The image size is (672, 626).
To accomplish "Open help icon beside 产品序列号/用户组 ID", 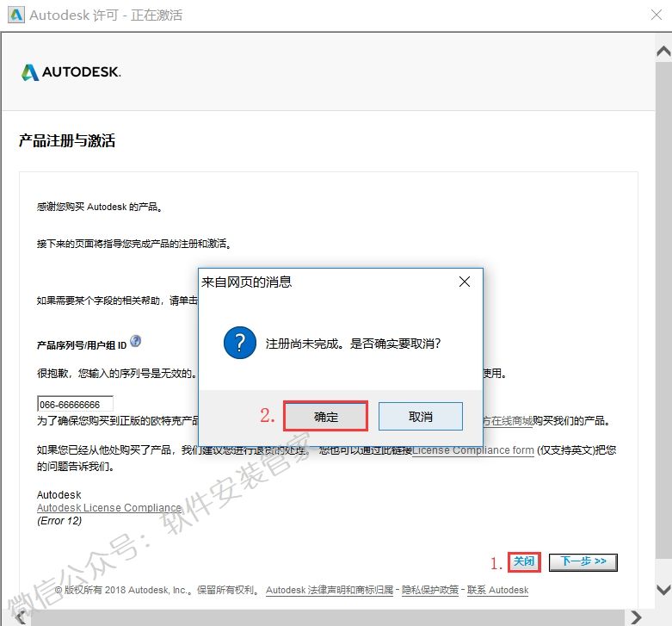I will pyautogui.click(x=135, y=341).
